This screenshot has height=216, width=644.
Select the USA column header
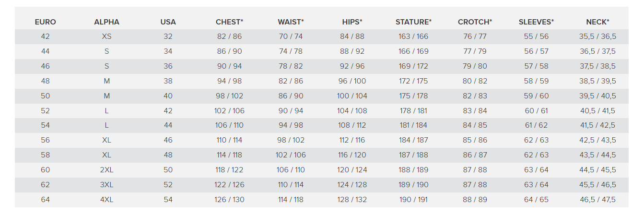tap(168, 22)
